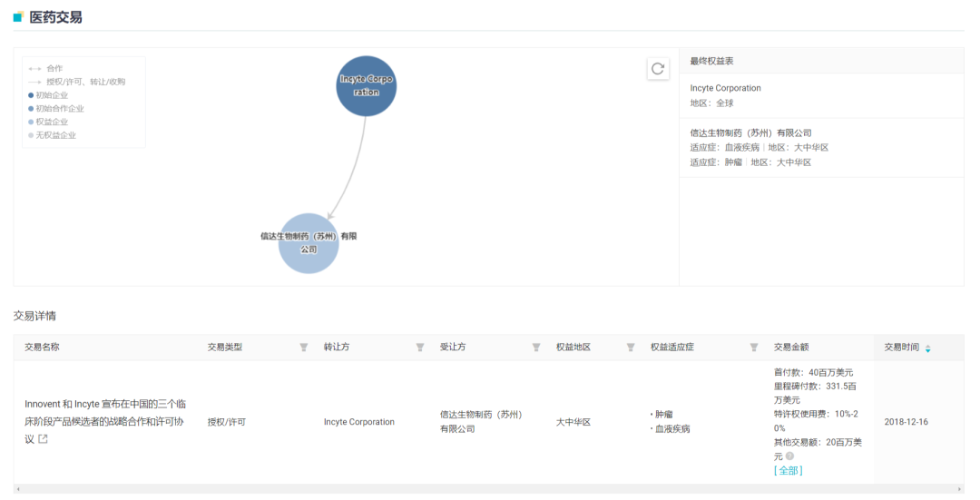Click filter icon in 权益地区 header

point(631,348)
